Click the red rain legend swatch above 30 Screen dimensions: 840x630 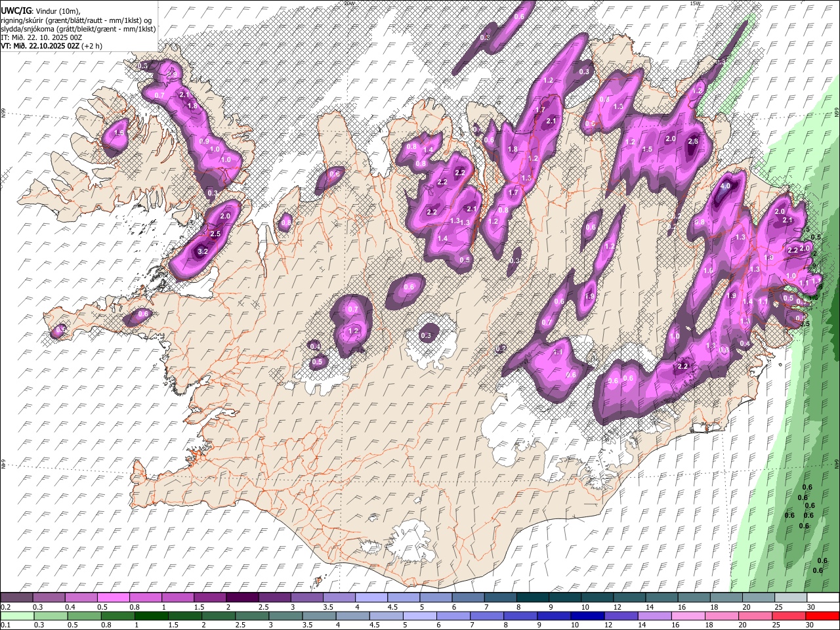822,616
